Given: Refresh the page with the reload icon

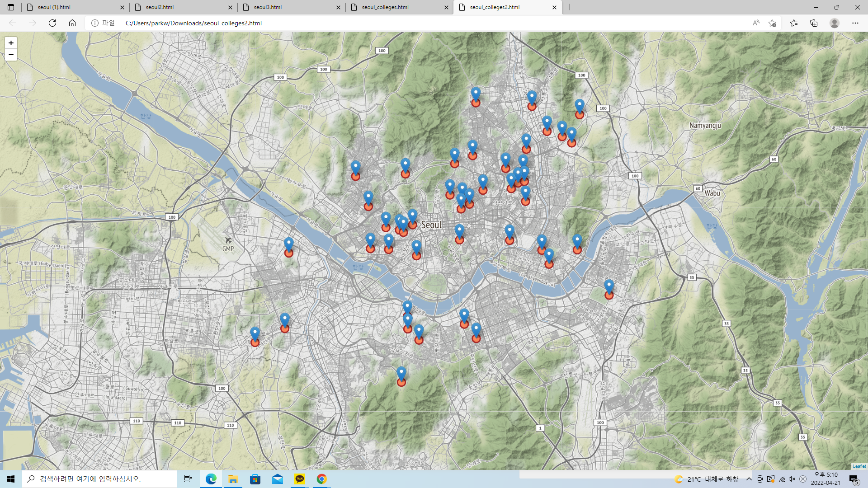Looking at the screenshot, I should tap(52, 23).
